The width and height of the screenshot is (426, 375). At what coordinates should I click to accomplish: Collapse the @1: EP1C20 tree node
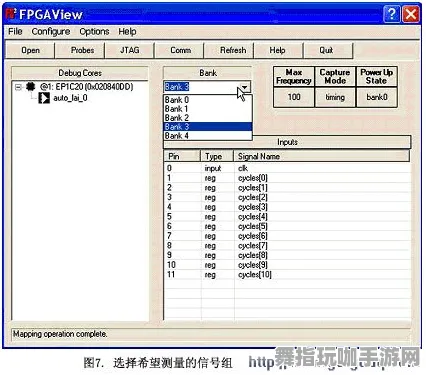[18, 87]
